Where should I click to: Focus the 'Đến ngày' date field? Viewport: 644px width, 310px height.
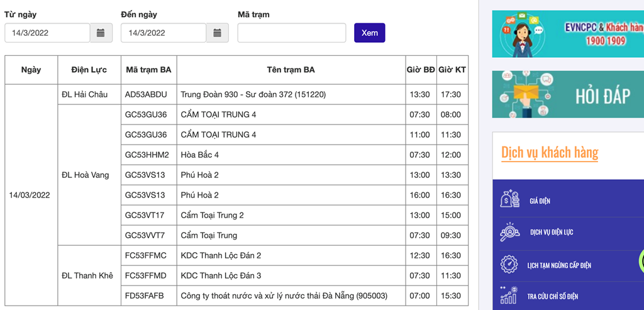pyautogui.click(x=164, y=33)
